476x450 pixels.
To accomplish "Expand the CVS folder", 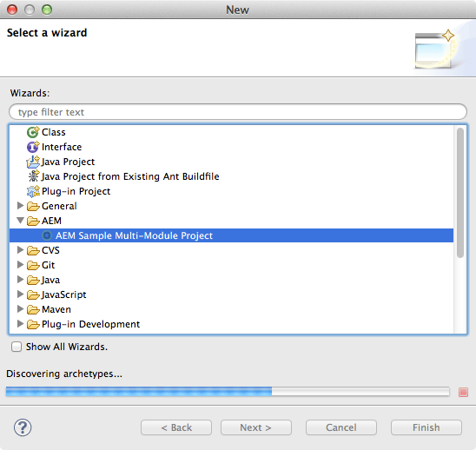I will click(x=20, y=250).
